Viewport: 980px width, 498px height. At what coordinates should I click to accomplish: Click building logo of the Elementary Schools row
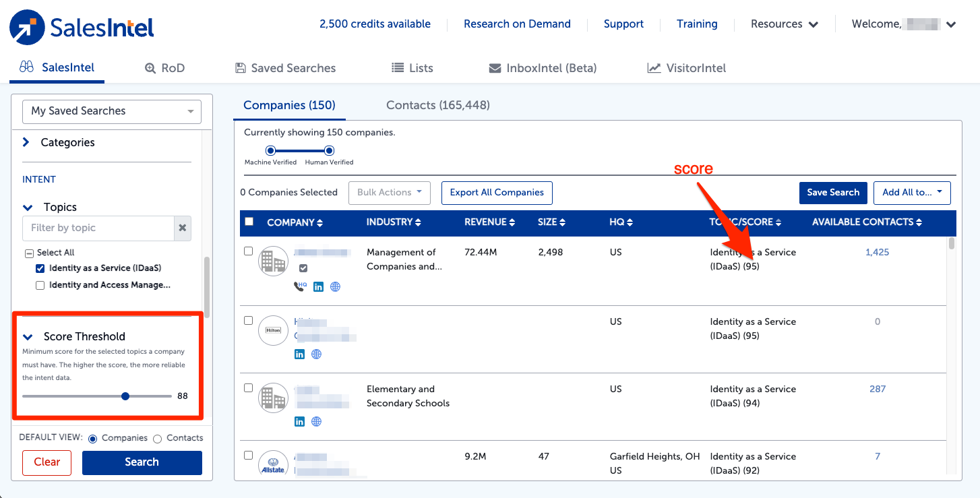274,398
